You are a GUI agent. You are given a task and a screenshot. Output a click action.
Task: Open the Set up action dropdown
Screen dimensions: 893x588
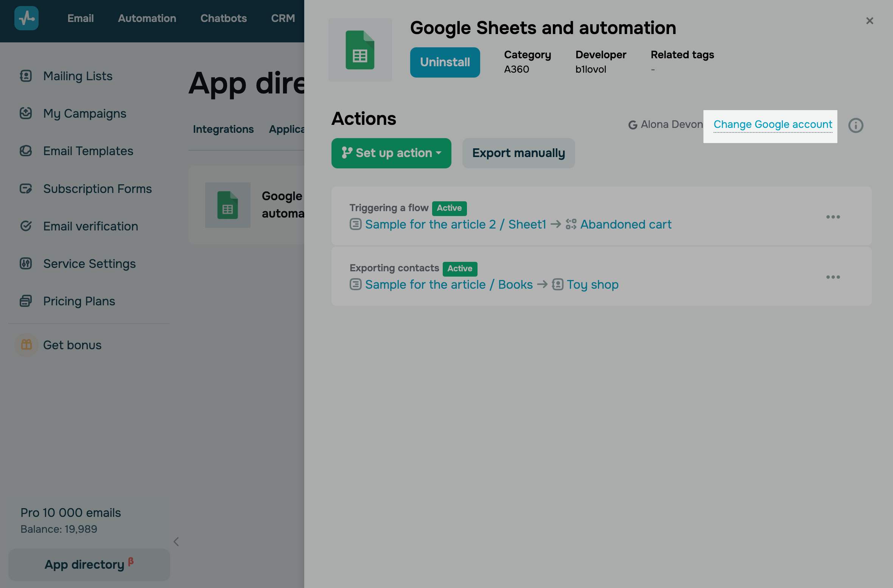click(x=391, y=153)
